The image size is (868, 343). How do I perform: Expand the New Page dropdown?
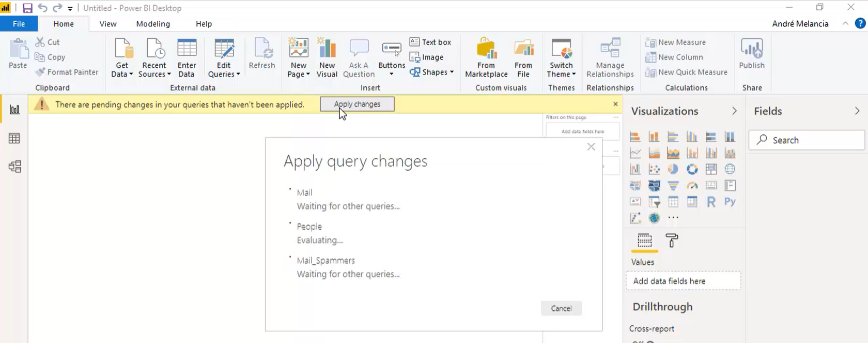click(x=299, y=58)
